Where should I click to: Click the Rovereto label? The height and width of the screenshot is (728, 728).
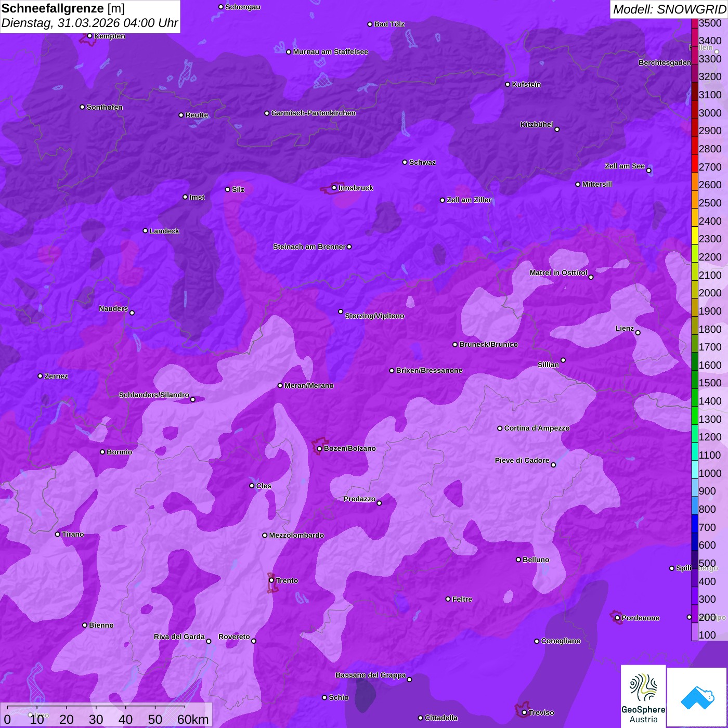pyautogui.click(x=234, y=636)
